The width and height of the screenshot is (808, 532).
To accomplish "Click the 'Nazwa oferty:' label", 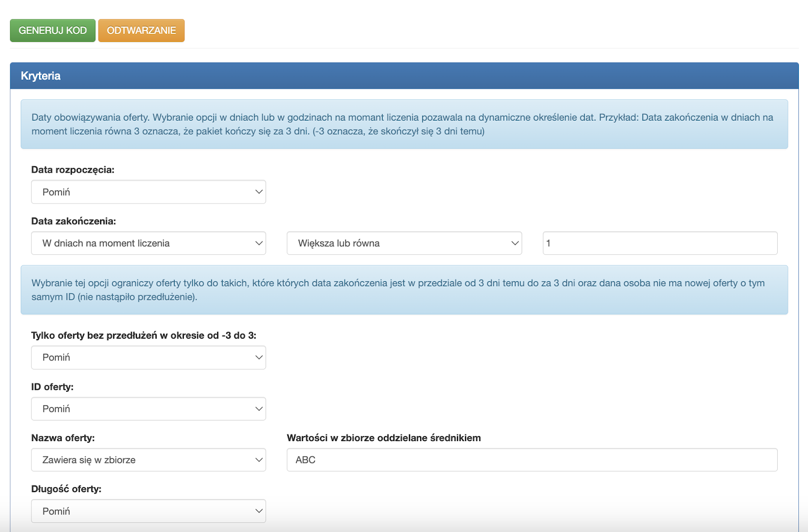I will pos(63,438).
